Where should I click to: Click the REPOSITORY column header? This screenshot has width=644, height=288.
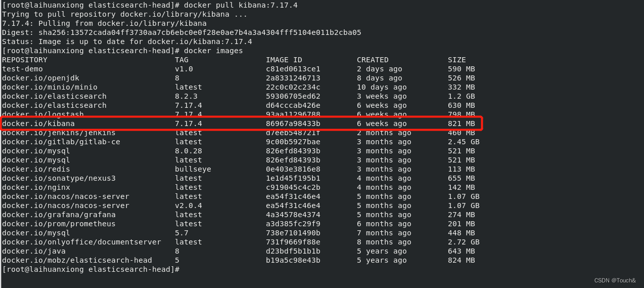tap(25, 60)
